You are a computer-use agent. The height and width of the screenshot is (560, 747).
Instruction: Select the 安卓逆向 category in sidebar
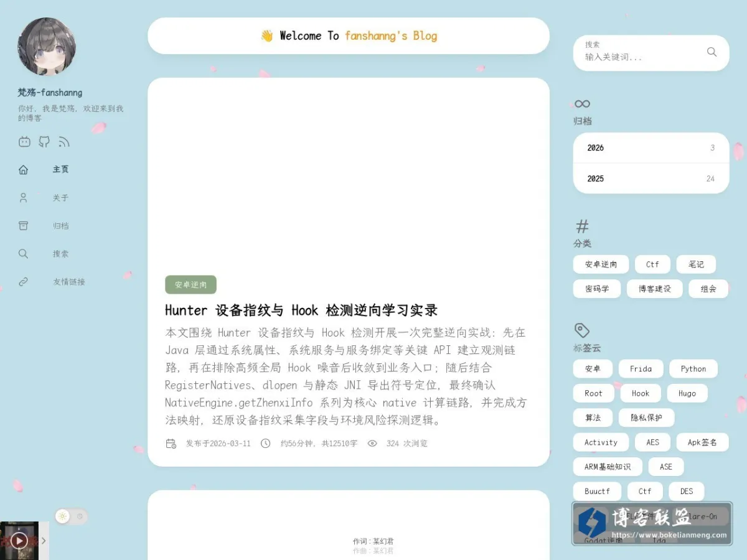click(601, 264)
